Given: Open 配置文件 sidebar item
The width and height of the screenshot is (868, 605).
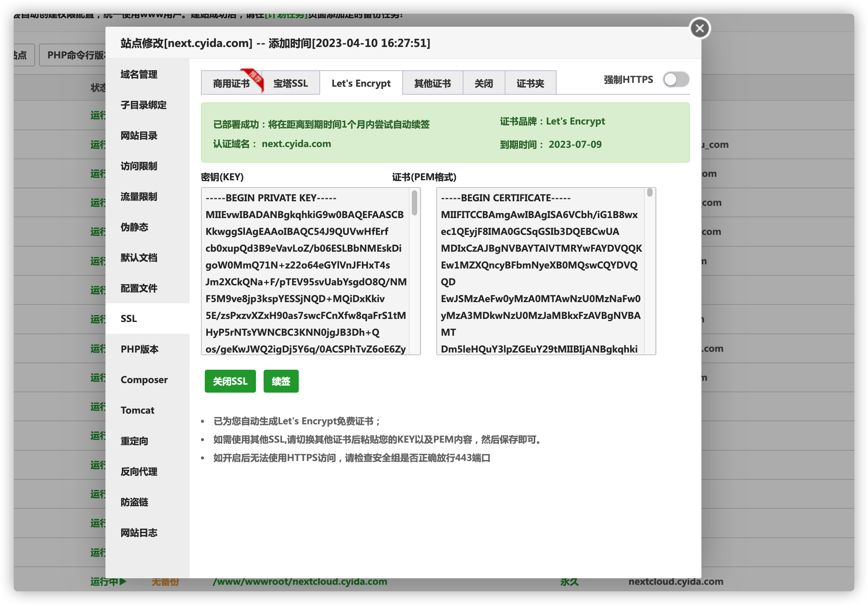Looking at the screenshot, I should point(139,288).
